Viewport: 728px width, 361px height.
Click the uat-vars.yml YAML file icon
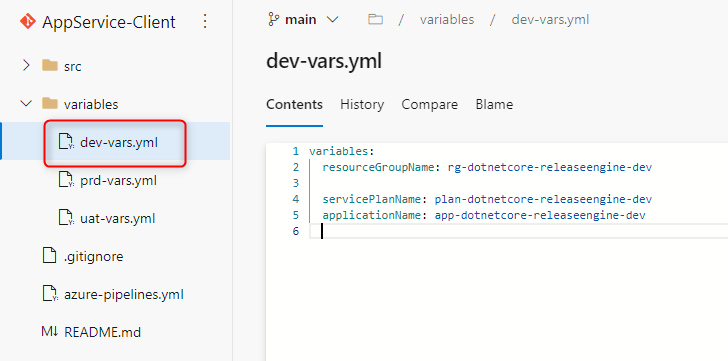[x=66, y=218]
